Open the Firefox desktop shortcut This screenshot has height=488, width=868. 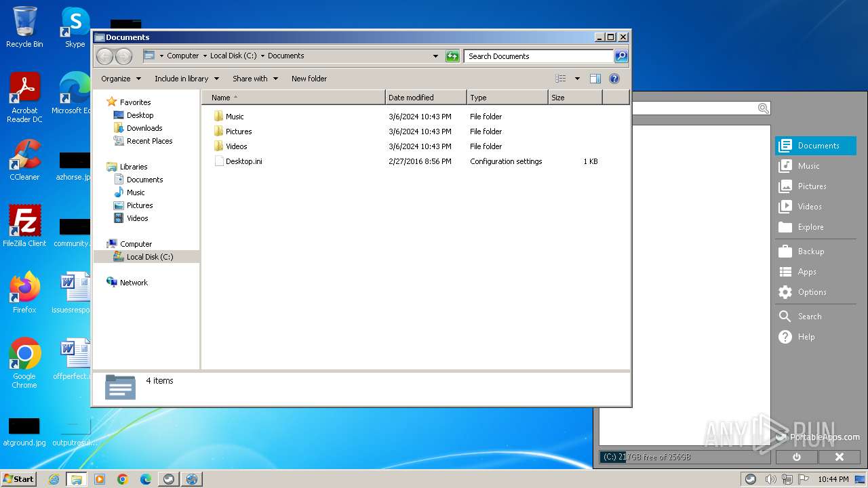coord(24,293)
